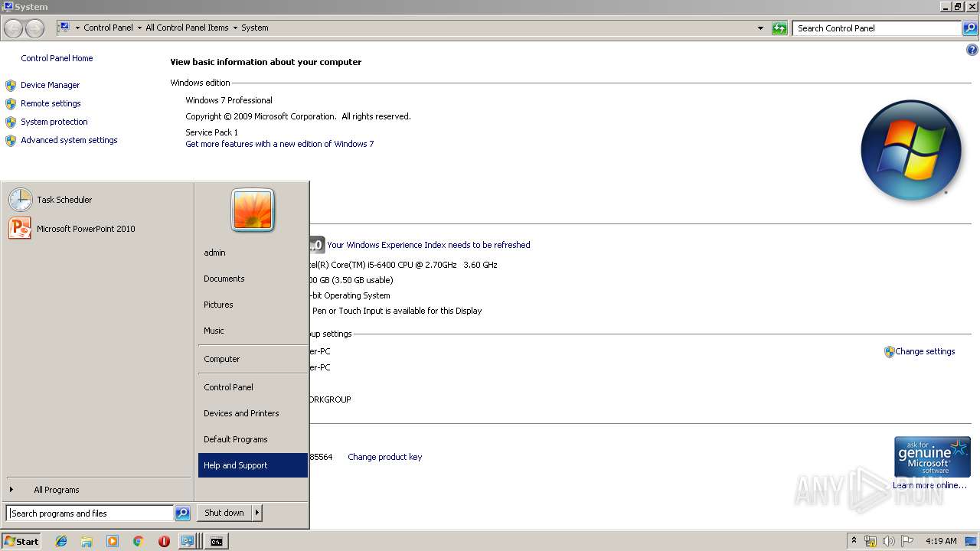Launch Microsoft PowerPoint 2010 from Start menu
The width and height of the screenshot is (980, 551).
tap(98, 229)
